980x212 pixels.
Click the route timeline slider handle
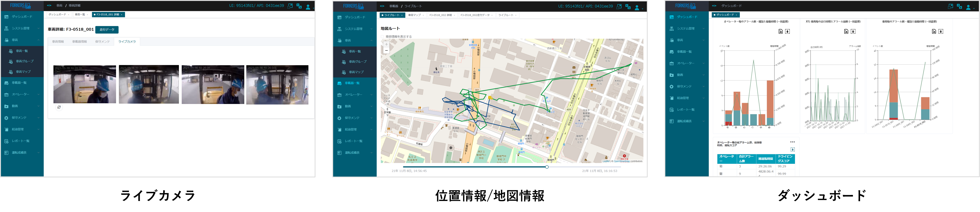(x=547, y=167)
